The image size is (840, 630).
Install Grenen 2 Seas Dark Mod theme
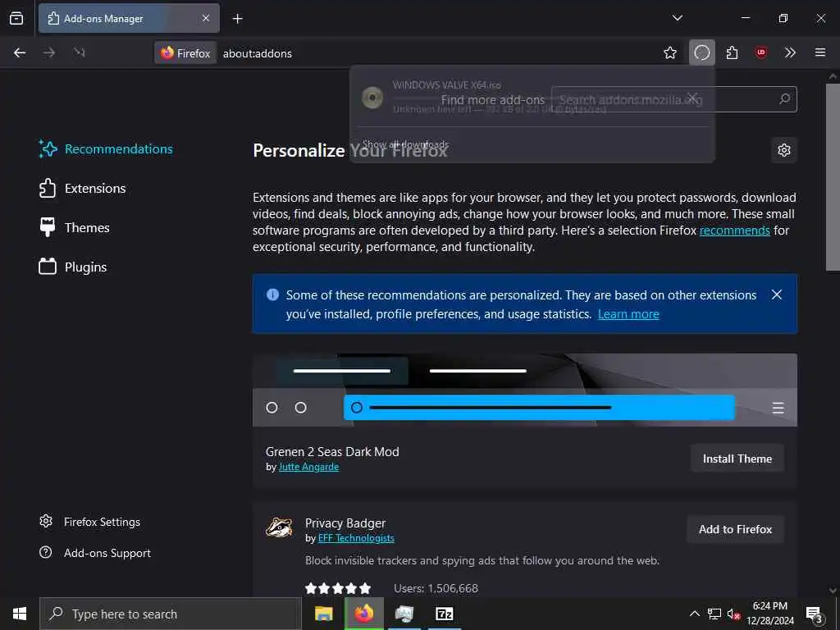pyautogui.click(x=737, y=459)
